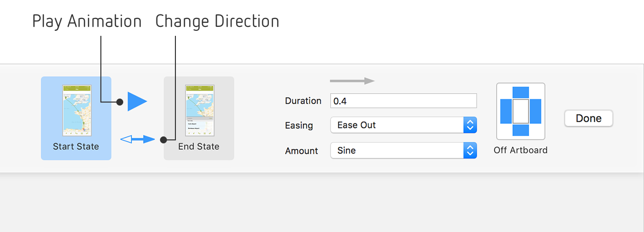Click the blue chevrons on Ease Out selector
The image size is (644, 232).
(x=470, y=125)
